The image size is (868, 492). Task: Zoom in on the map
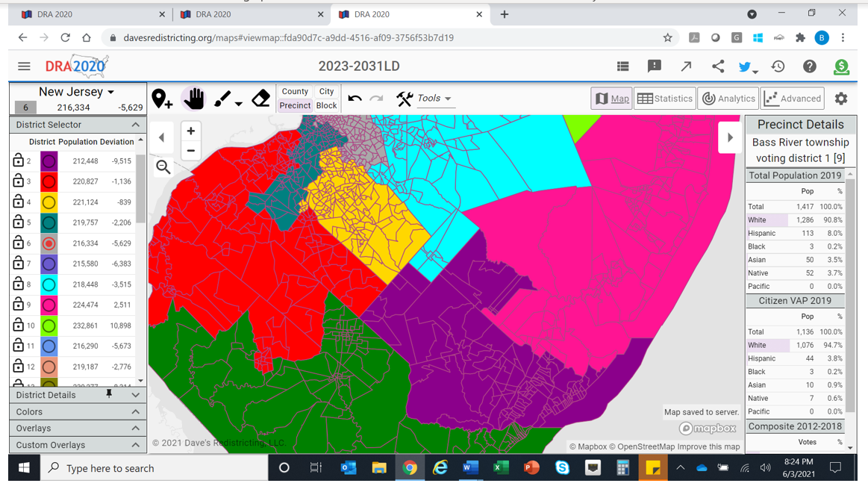click(x=191, y=131)
